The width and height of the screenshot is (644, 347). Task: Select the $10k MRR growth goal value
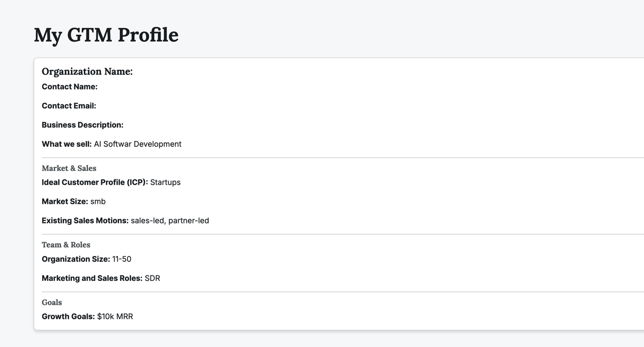pos(115,316)
